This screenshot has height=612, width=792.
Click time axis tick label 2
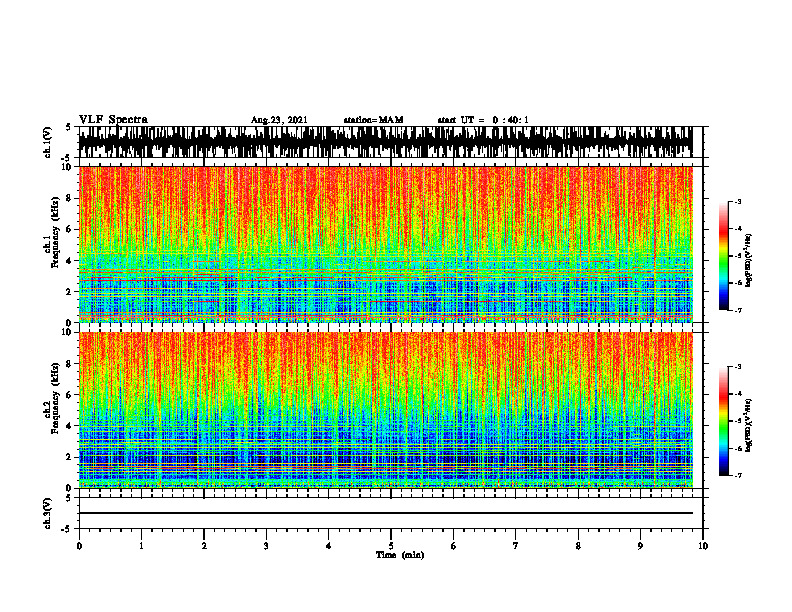click(x=204, y=546)
